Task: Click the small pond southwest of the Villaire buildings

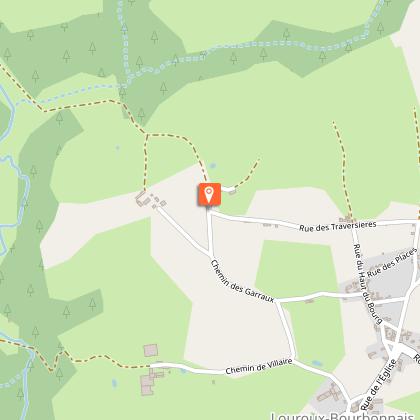Action: (x=115, y=383)
